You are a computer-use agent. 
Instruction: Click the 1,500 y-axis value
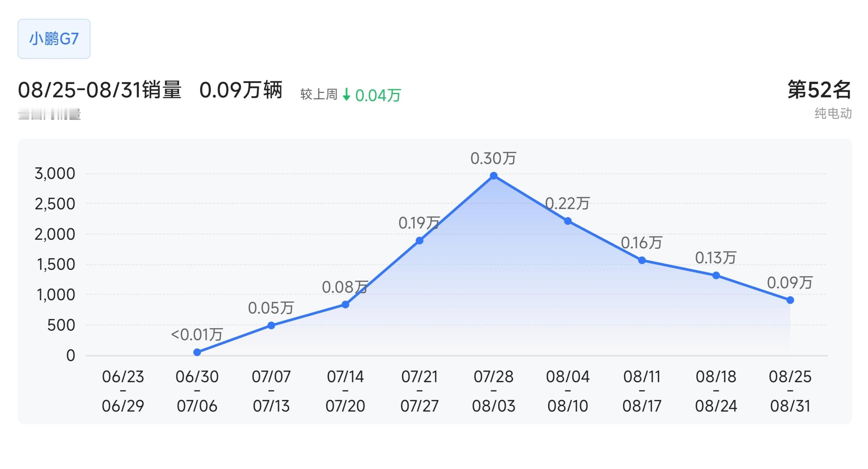pyautogui.click(x=56, y=264)
